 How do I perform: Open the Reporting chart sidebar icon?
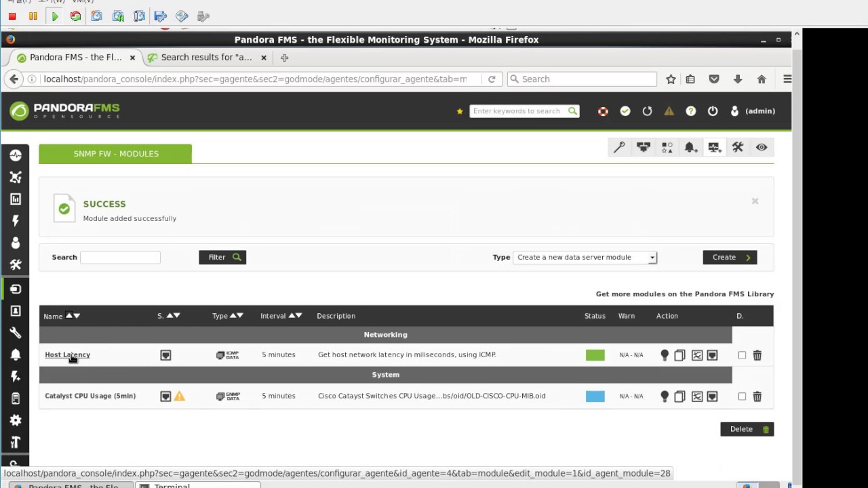coord(16,199)
